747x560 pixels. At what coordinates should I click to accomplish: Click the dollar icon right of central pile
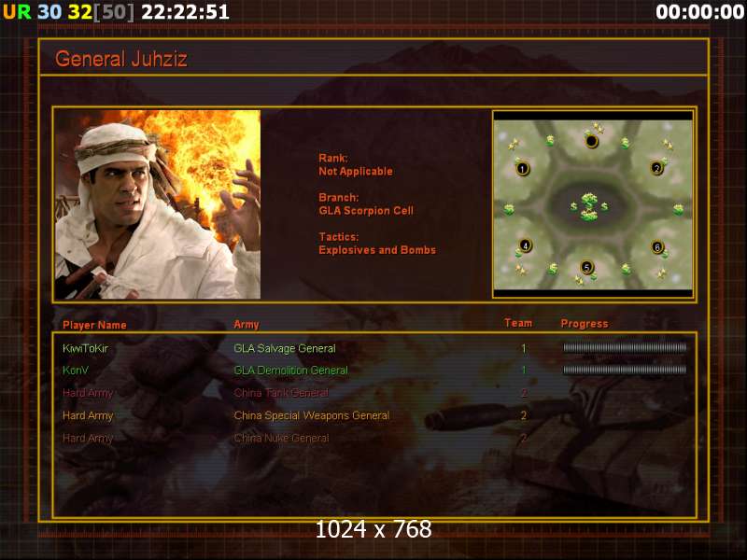(x=604, y=206)
